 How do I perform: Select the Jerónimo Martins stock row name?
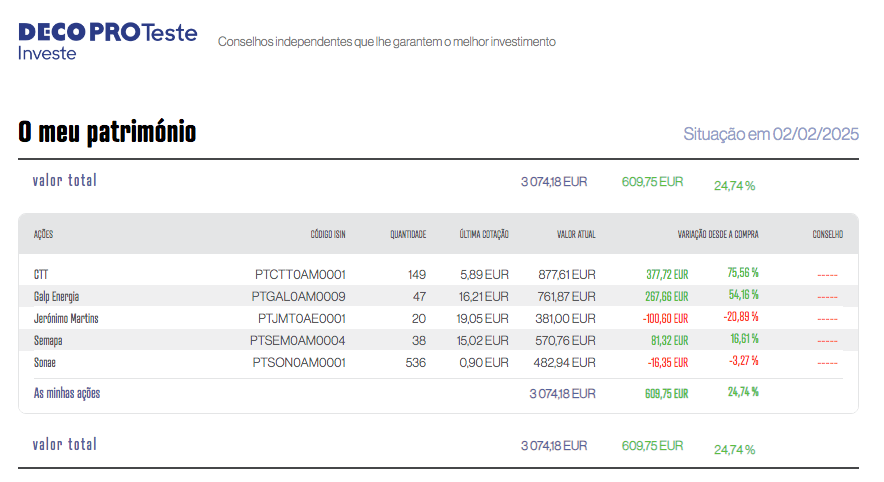[x=66, y=318]
